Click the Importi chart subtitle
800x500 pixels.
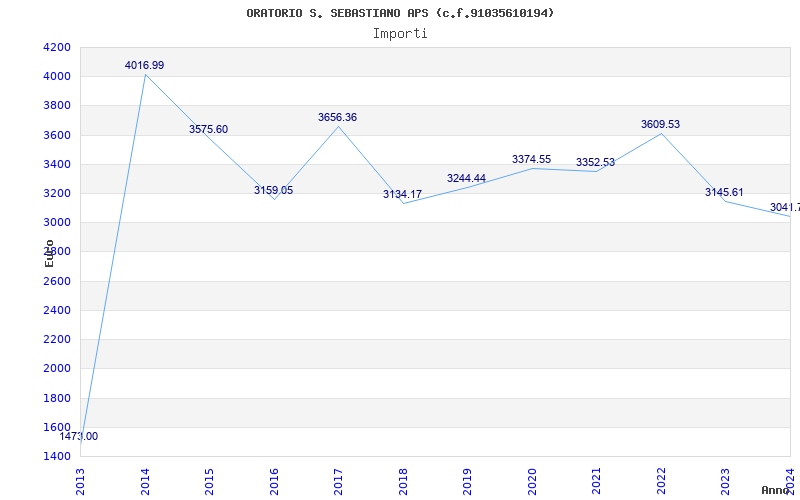[400, 34]
